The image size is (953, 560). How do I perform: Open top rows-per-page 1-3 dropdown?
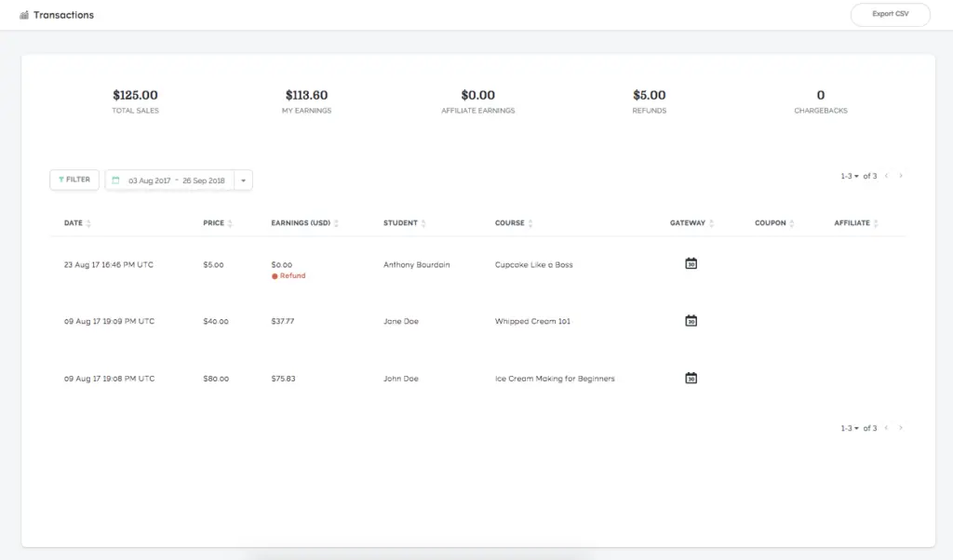[x=849, y=176]
